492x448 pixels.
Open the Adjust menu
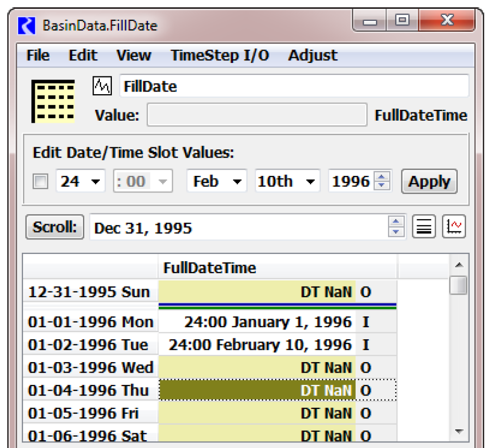(313, 55)
